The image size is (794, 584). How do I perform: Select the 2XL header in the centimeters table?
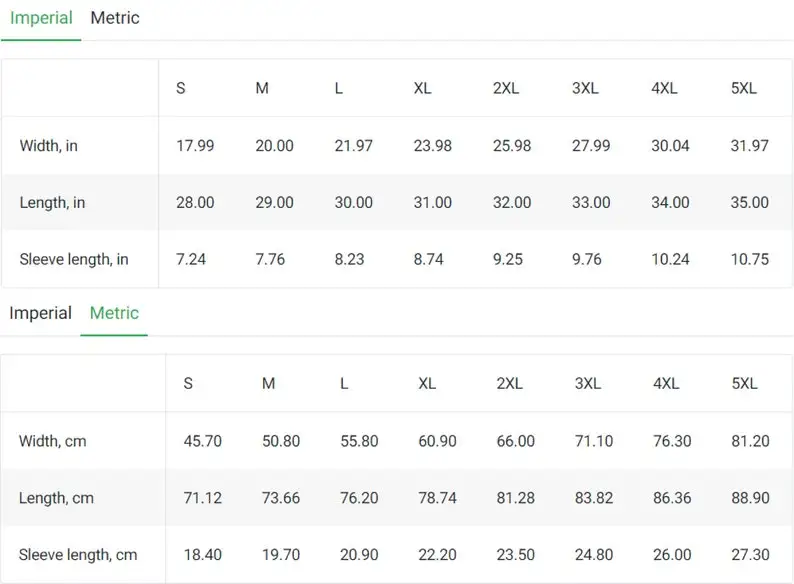[510, 384]
